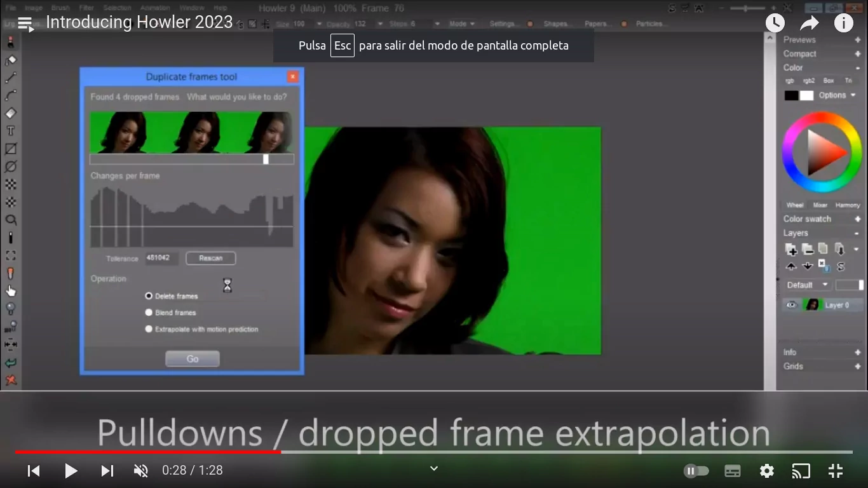Select the Blend frames radio option
Viewport: 868px width, 488px height.
149,313
